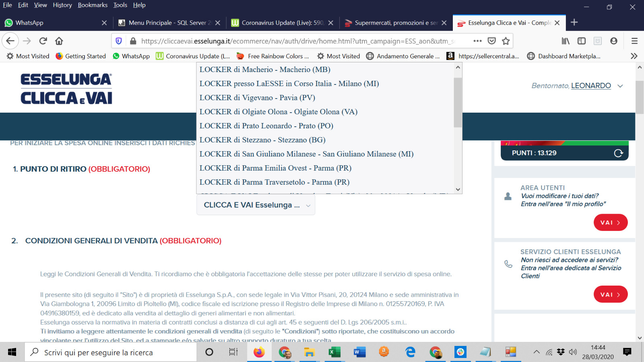
Task: Toggle the sidebar view icon
Action: pos(582,41)
